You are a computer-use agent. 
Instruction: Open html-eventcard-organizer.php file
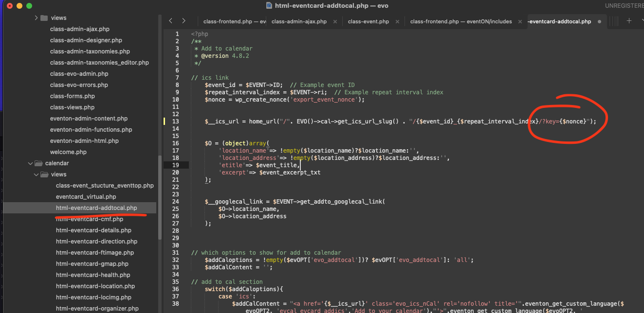(97, 309)
